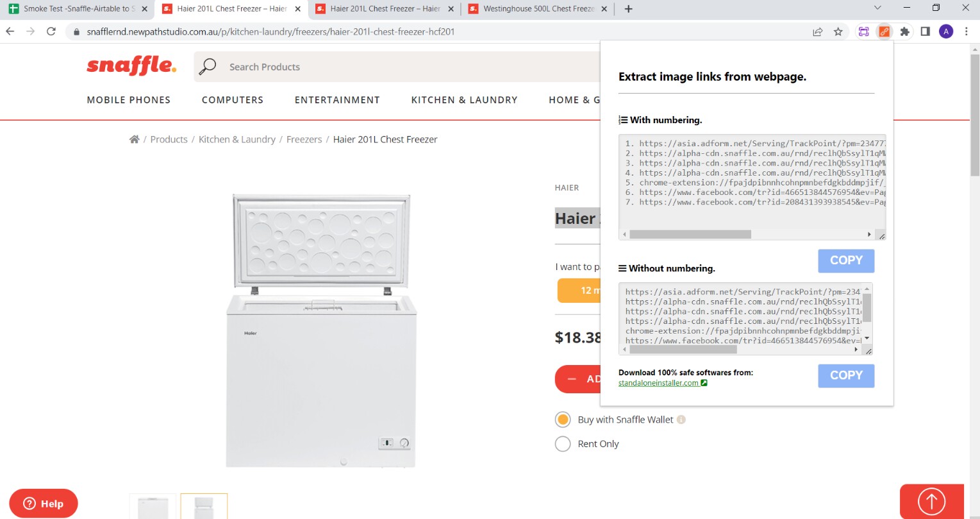Open the tab search dropdown chevron

tap(877, 8)
